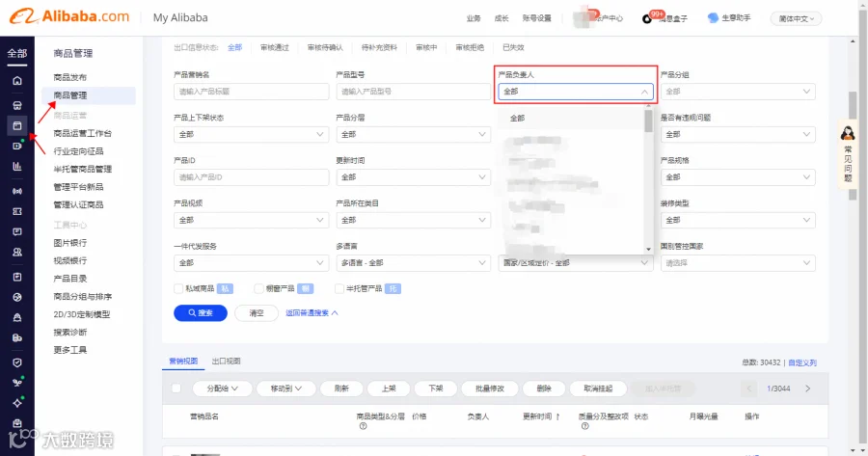Image resolution: width=868 pixels, height=456 pixels.
Task: Switch to the 出口视图 tab
Action: (x=226, y=361)
